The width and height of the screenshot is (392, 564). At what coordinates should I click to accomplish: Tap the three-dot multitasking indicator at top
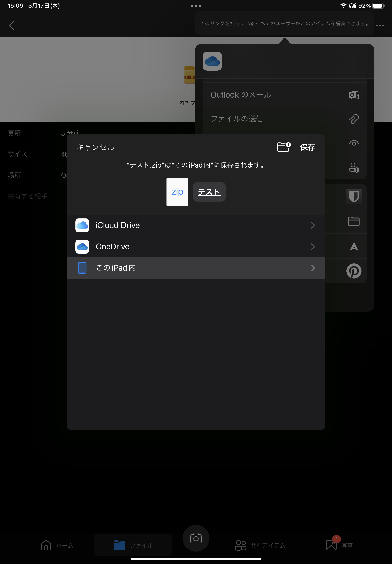pyautogui.click(x=196, y=6)
